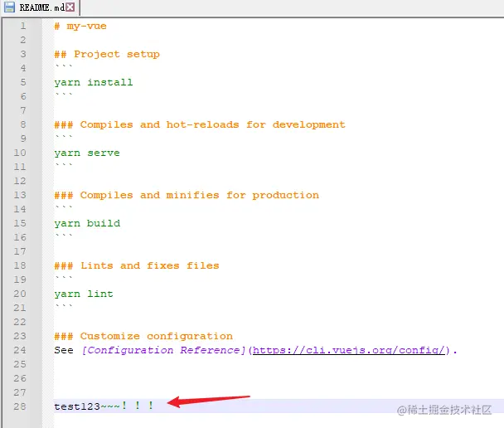Click line number 1 in the gutter
504x428 pixels.
pos(23,26)
